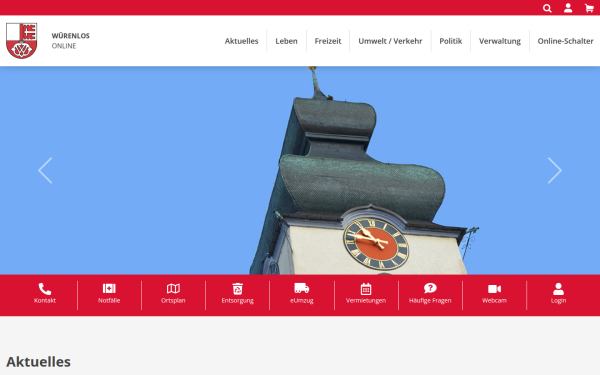Open the Vermietungen calendar icon
Viewport: 600px width, 375px height.
366,289
